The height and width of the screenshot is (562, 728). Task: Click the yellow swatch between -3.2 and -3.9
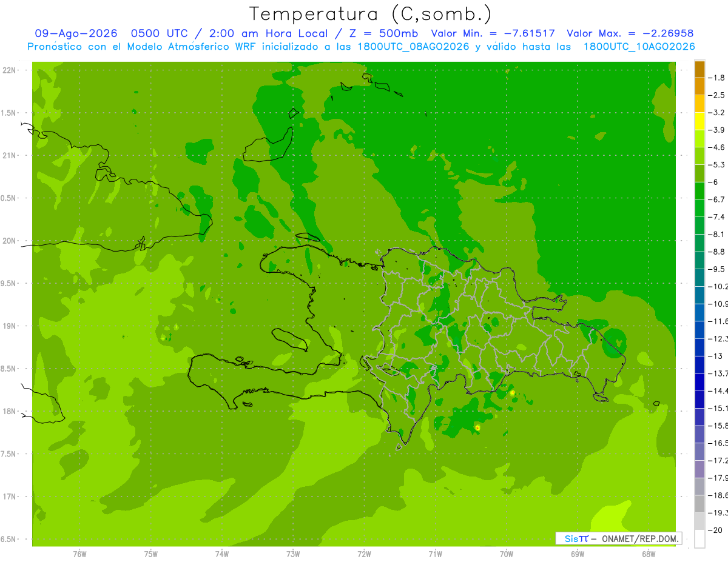pos(699,121)
